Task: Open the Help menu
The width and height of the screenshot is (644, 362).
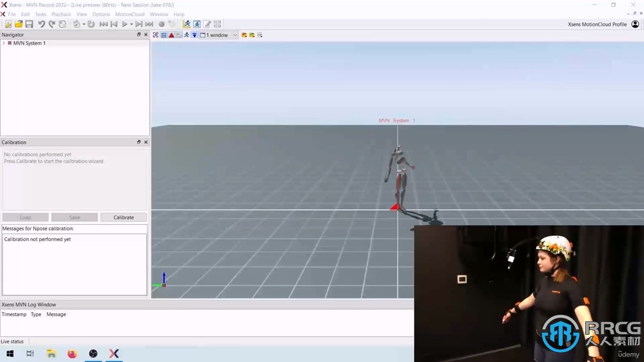Action: click(x=179, y=14)
